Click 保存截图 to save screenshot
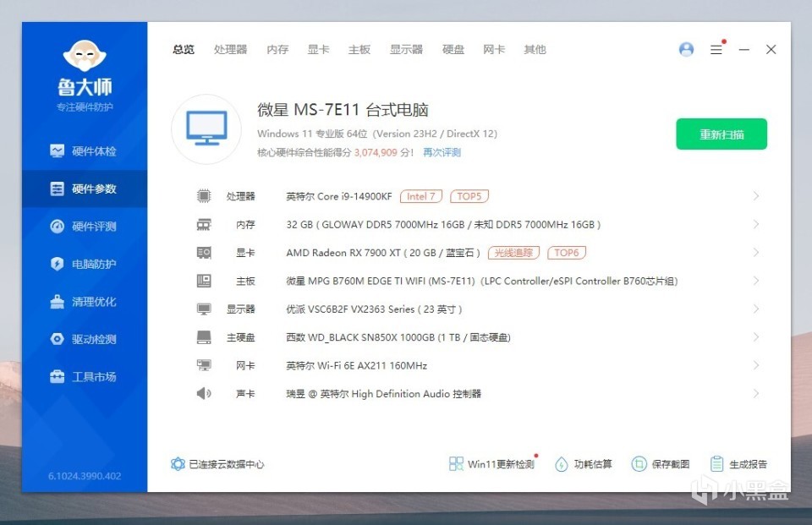 pyautogui.click(x=661, y=464)
